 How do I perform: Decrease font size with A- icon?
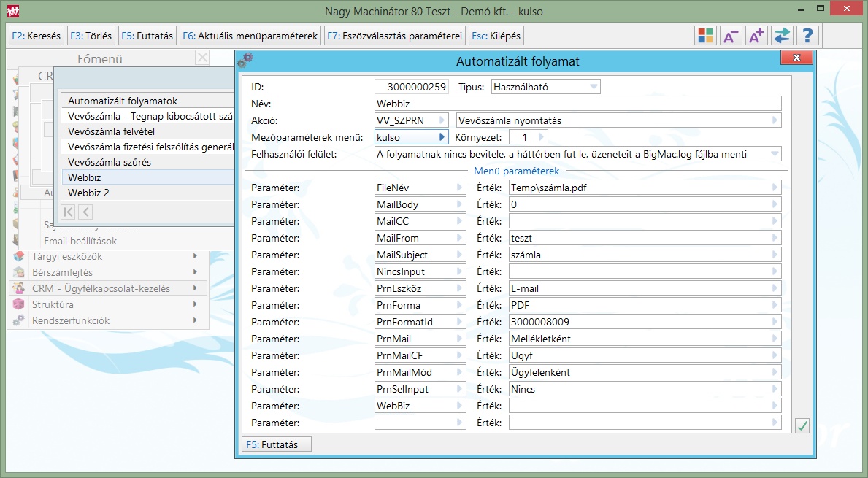tap(730, 36)
